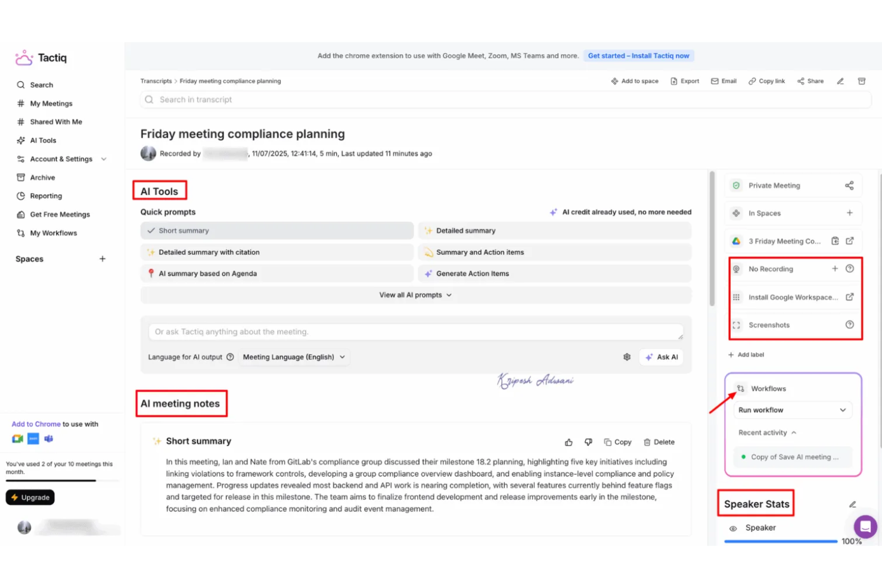The image size is (882, 588).
Task: Click the Add to Chrome link
Action: tap(36, 424)
